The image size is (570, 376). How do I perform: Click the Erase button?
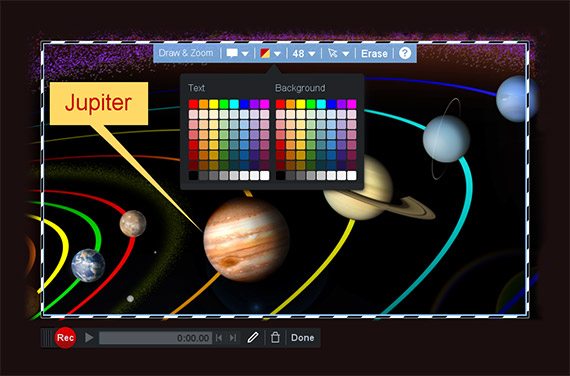[x=374, y=54]
